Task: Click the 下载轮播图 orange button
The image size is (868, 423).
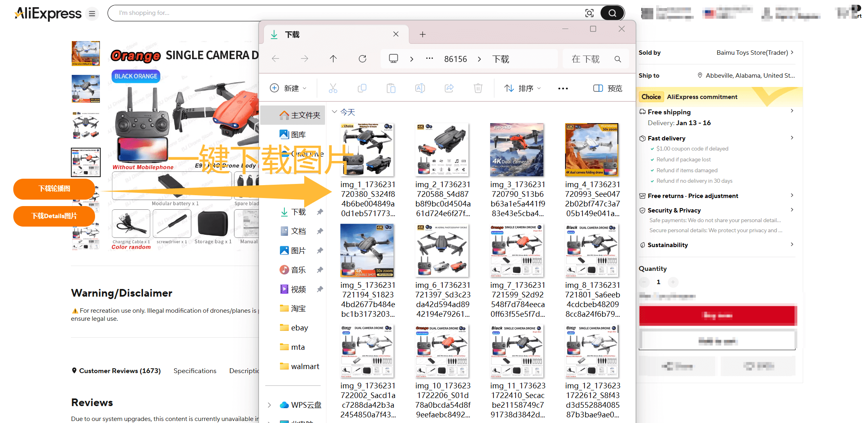Action: pos(54,189)
